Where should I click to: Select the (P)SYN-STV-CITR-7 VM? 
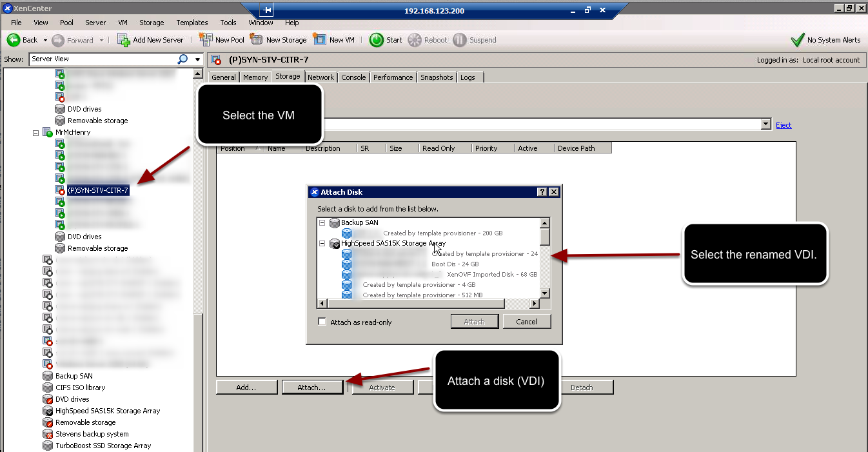pos(98,190)
